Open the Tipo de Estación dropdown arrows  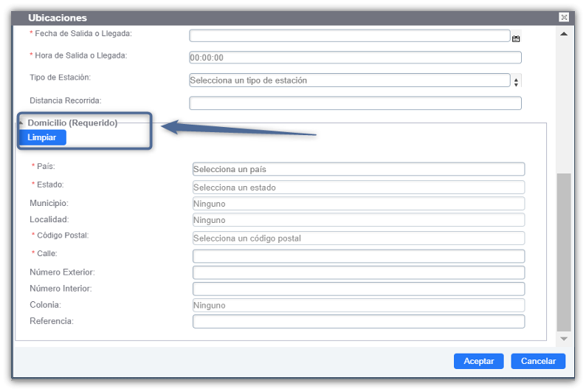click(x=516, y=80)
